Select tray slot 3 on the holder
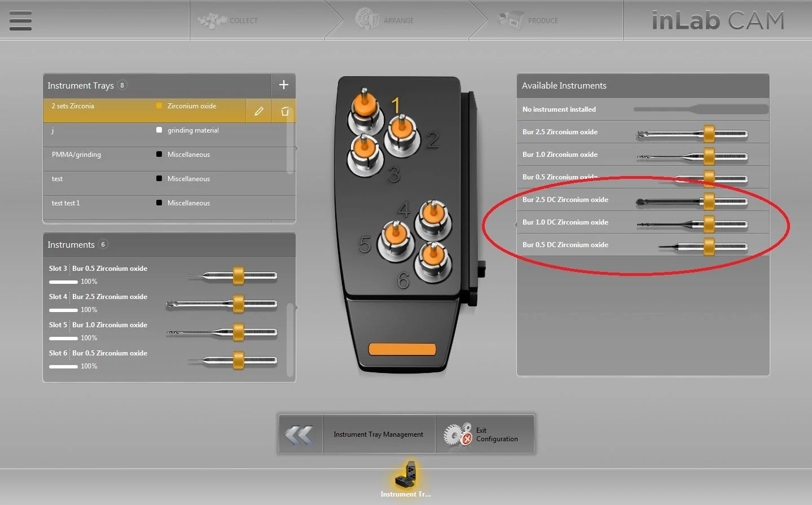Viewport: 812px width, 505px height. click(365, 155)
